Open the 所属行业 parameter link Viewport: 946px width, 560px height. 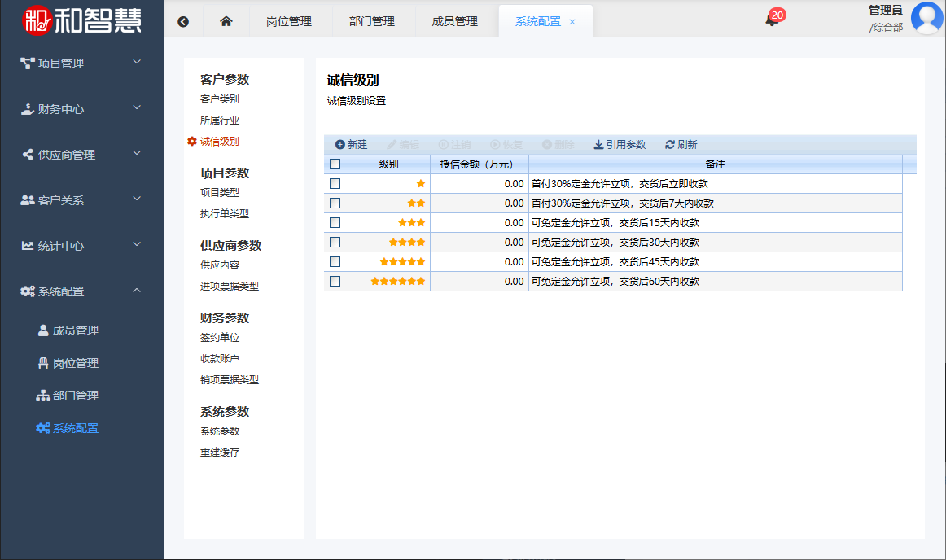click(220, 120)
